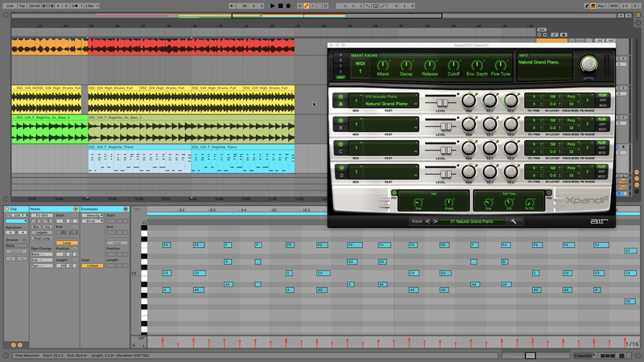Viewport: 644px width, 362px height.
Task: Go to previous Xpand!2 preset arrow
Action: (x=427, y=221)
